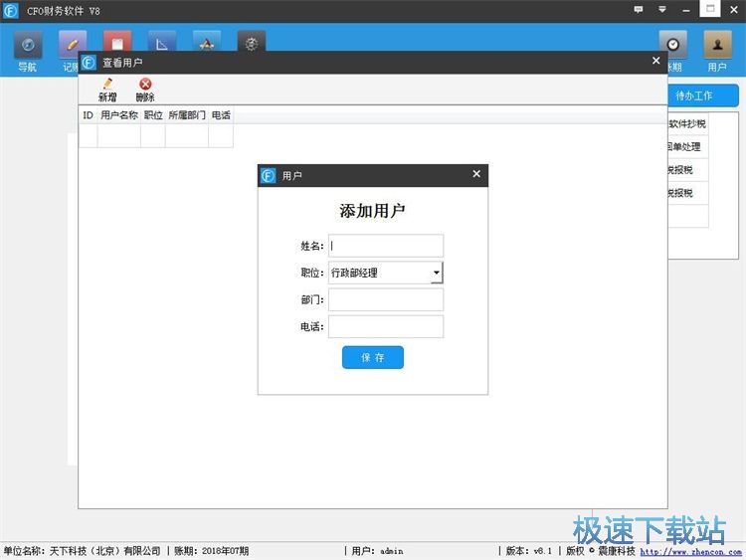Select the 回单处理 item in right list

tap(688, 146)
